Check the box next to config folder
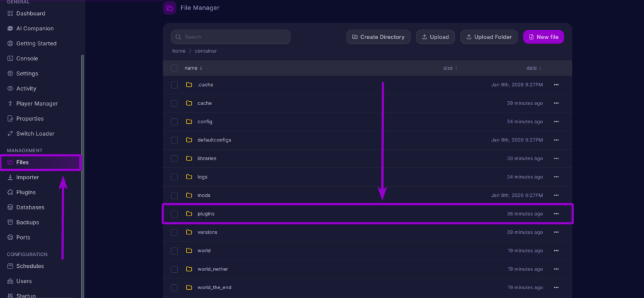The image size is (644, 298). (x=174, y=121)
